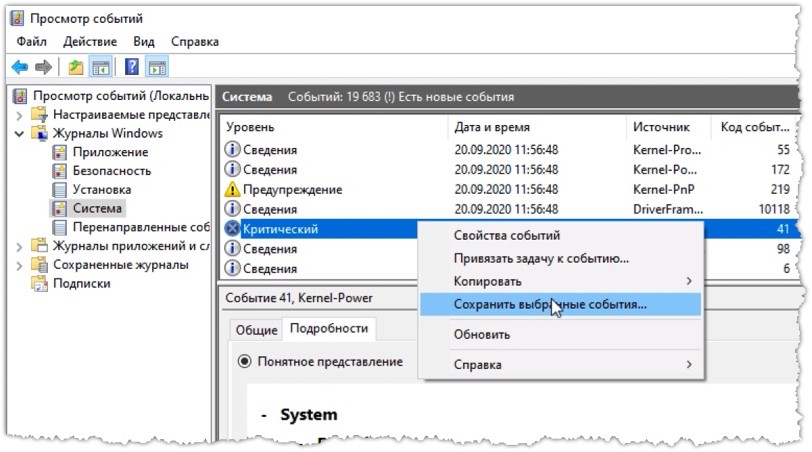812x452 pixels.
Task: Toggle the console tree pane icon
Action: click(x=100, y=67)
